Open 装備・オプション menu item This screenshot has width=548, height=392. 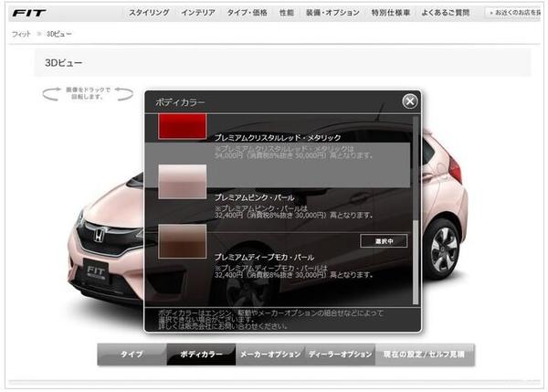pyautogui.click(x=332, y=13)
